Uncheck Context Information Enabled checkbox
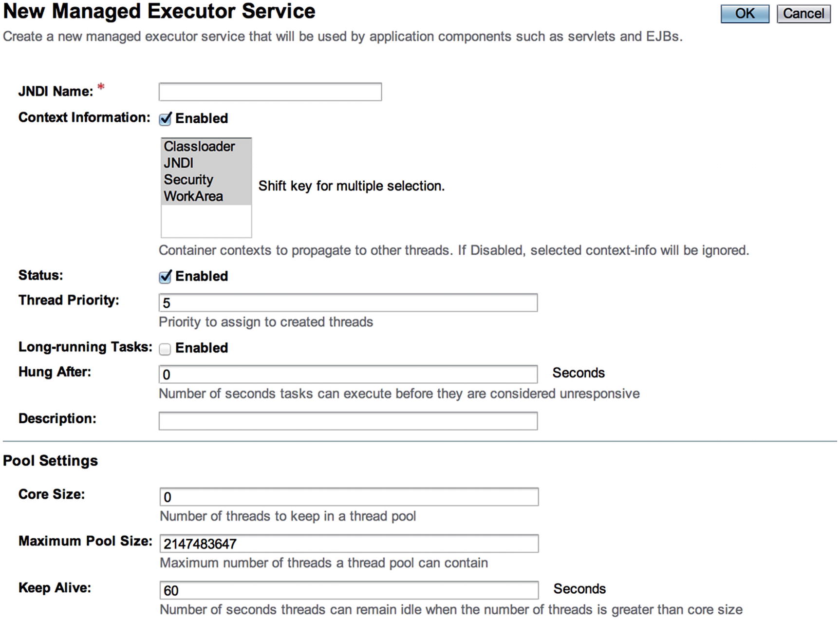Screen dimensions: 840x621 (165, 119)
